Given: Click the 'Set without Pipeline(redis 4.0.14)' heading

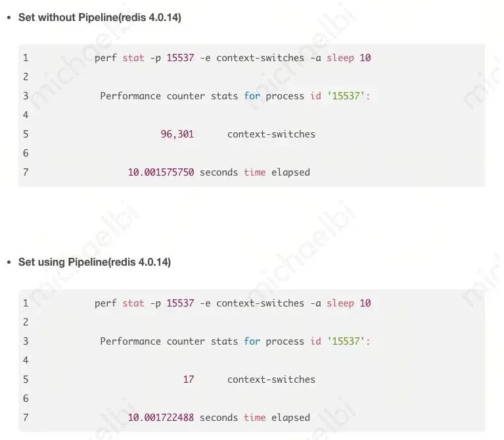Looking at the screenshot, I should (x=100, y=17).
